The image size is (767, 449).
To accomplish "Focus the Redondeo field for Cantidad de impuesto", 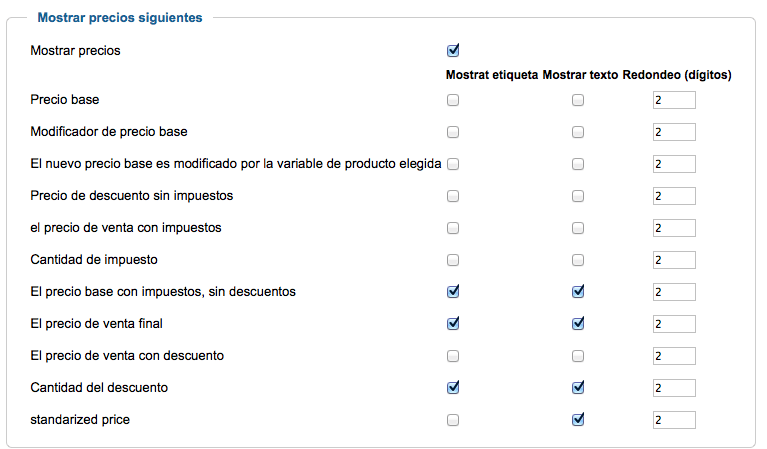I will click(x=674, y=260).
